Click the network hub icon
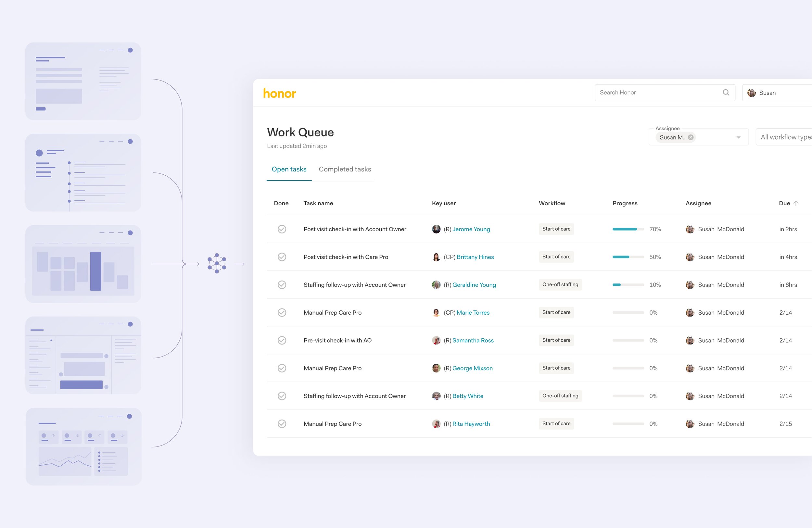 [x=217, y=263]
